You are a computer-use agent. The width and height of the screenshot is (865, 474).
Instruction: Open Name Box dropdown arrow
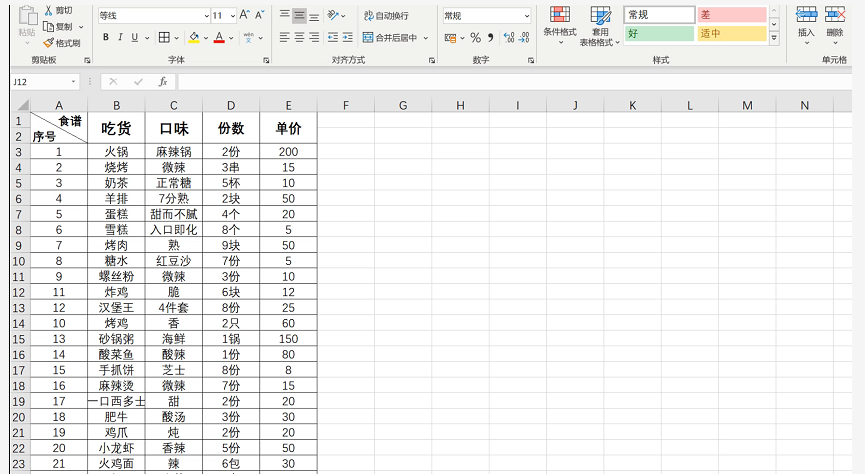click(x=73, y=82)
